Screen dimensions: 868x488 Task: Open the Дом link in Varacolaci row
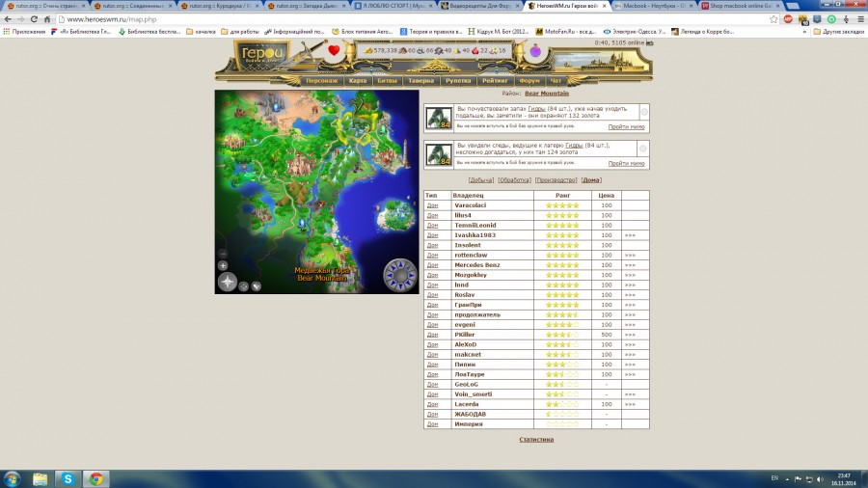point(432,205)
